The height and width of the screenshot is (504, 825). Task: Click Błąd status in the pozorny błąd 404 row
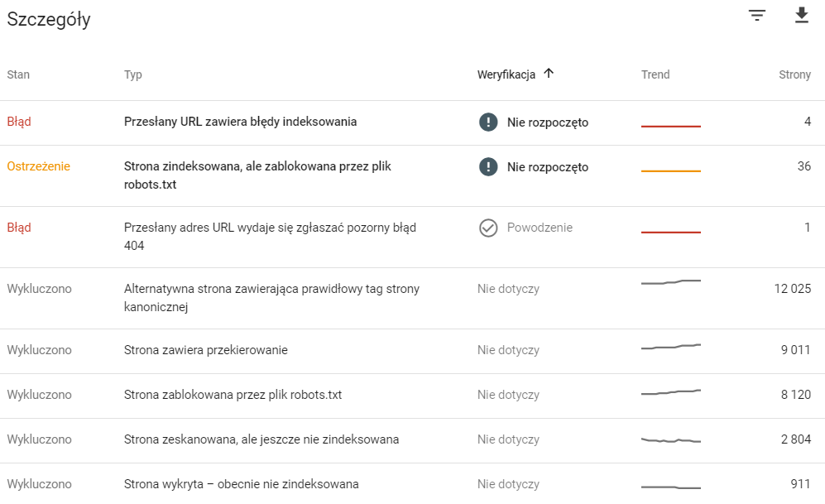[19, 228]
